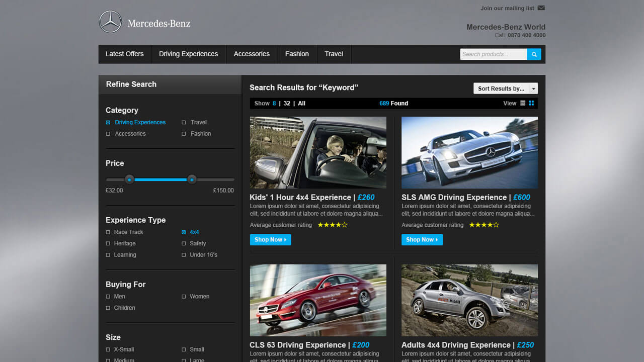Viewport: 644px width, 362px height.
Task: Check the Race Track experience type
Action: click(x=108, y=232)
